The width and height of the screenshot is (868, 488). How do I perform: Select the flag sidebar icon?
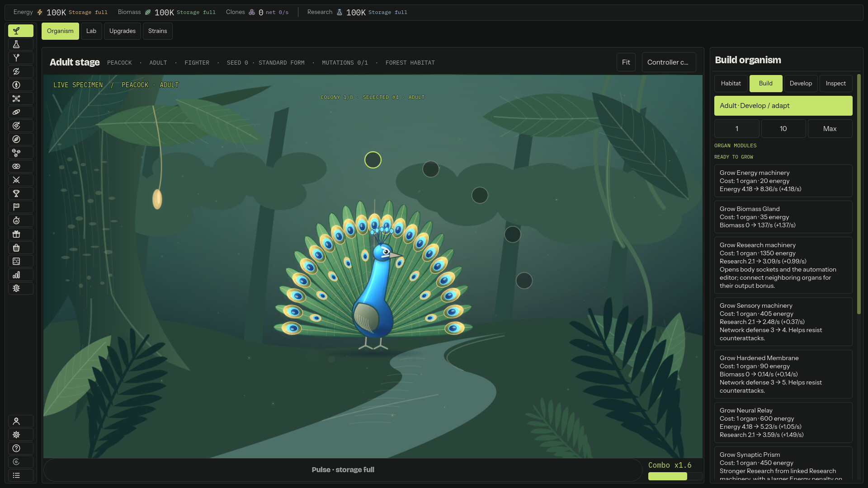point(20,207)
